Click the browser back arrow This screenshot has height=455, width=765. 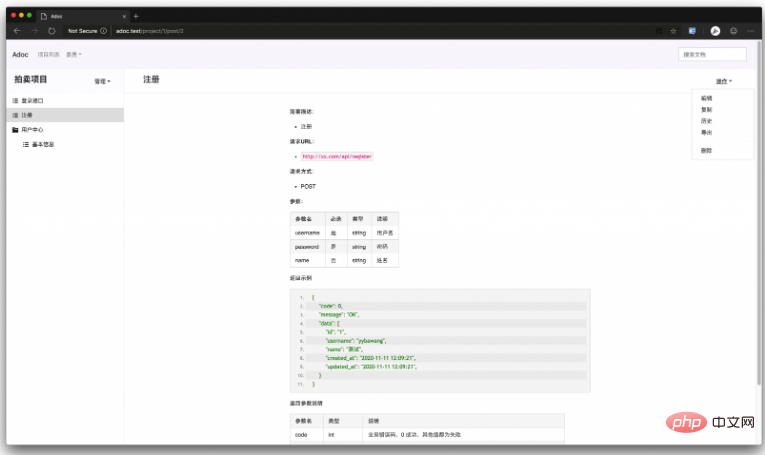point(17,31)
